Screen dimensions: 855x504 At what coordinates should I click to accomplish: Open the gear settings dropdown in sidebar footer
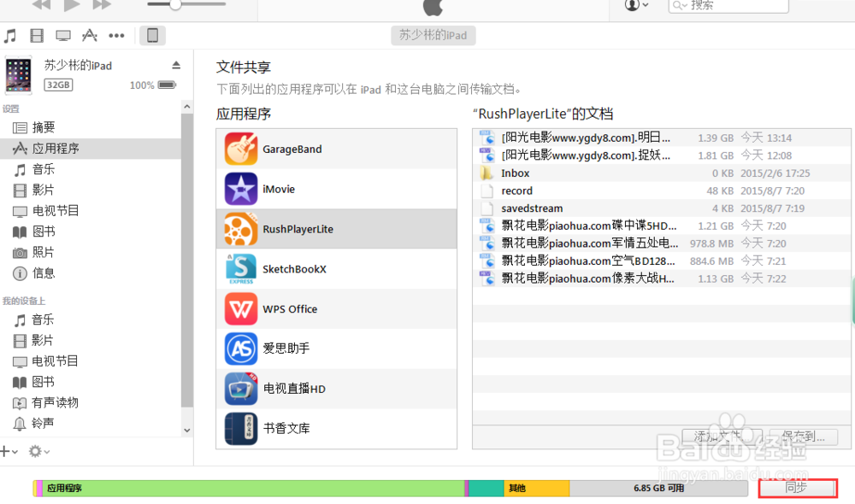(x=38, y=451)
